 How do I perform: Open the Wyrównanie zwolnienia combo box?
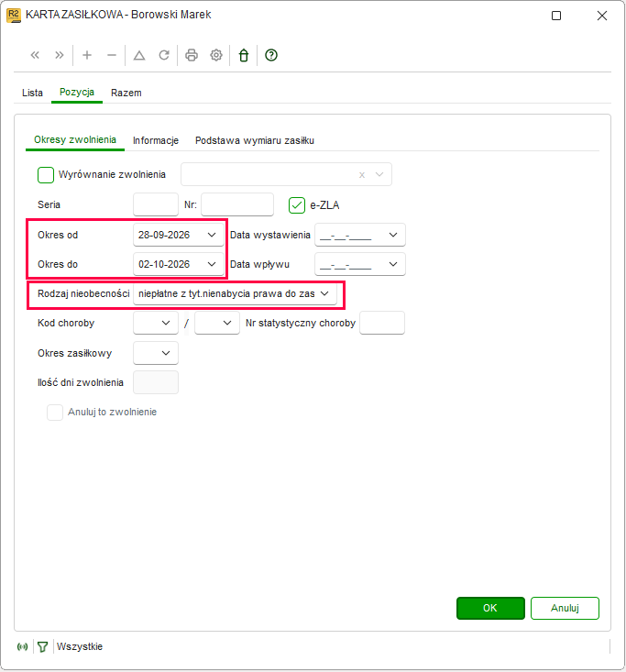[286, 174]
